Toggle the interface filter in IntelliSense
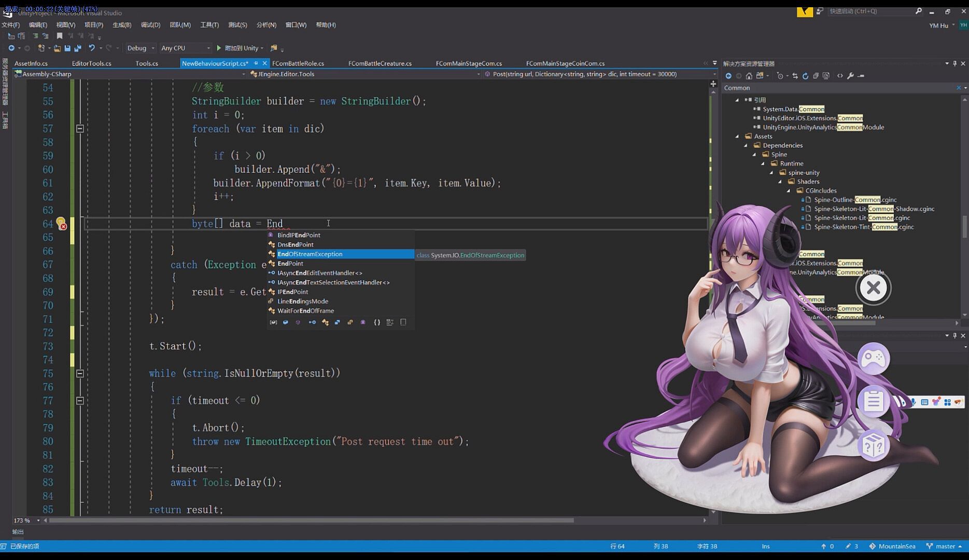The width and height of the screenshot is (969, 560). pyautogui.click(x=312, y=323)
